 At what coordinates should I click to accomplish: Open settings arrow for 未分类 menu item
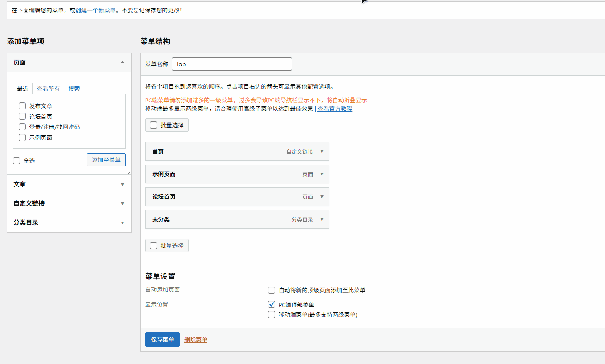323,219
